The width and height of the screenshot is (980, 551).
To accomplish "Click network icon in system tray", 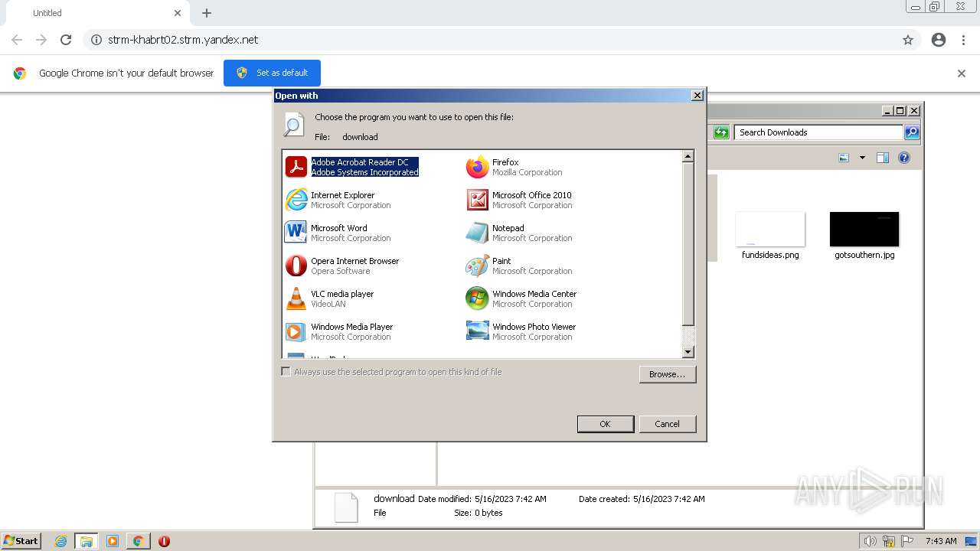I will (x=890, y=541).
